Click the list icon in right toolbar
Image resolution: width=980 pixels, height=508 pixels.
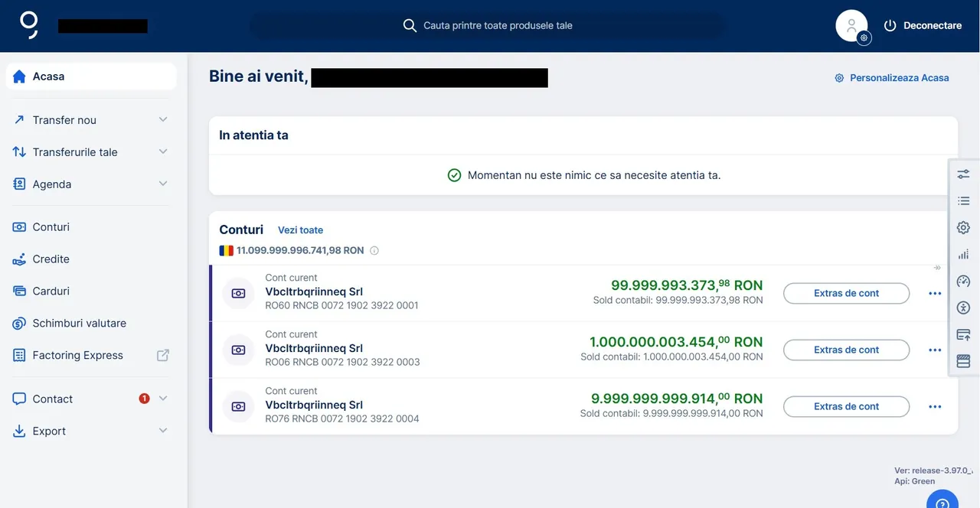963,200
